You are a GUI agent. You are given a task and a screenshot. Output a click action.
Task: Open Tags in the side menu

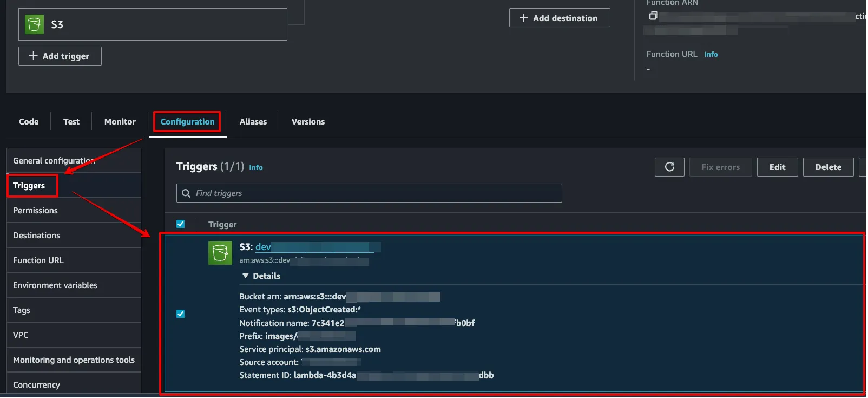[74, 310]
